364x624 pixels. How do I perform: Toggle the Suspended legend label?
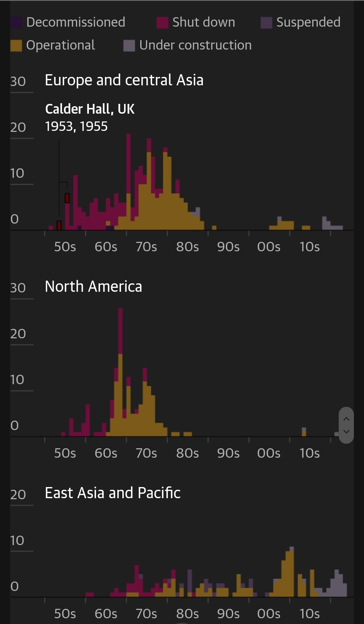(x=308, y=22)
